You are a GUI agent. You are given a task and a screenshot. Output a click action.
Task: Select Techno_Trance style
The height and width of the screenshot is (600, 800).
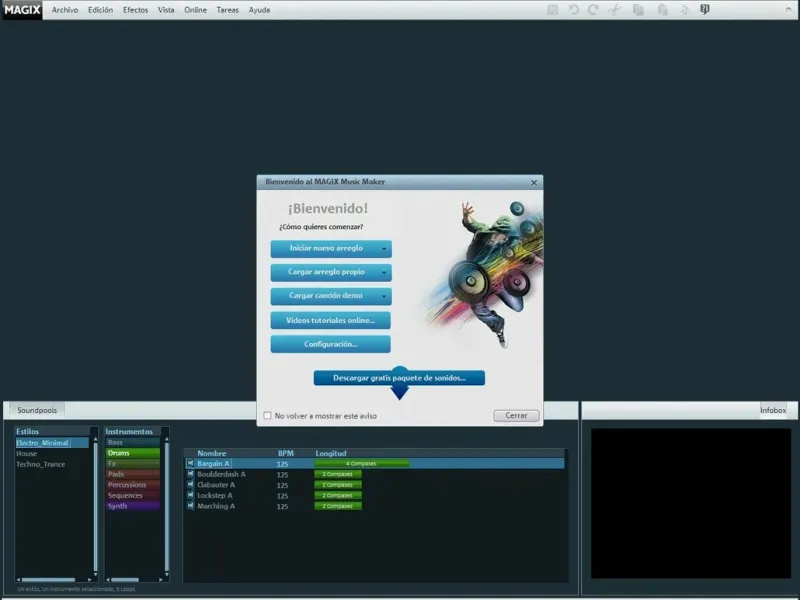(x=40, y=464)
